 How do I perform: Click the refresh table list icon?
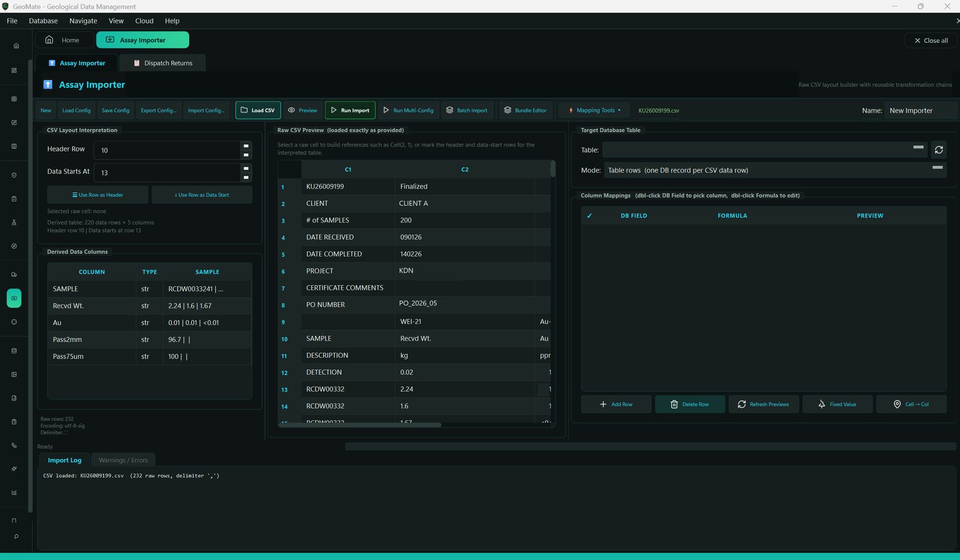coord(939,150)
